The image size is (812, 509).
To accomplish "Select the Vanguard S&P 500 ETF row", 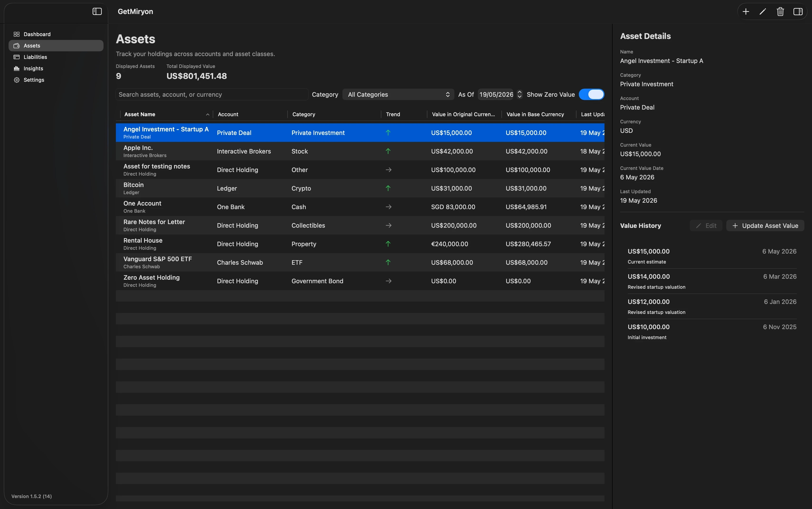I will 360,262.
